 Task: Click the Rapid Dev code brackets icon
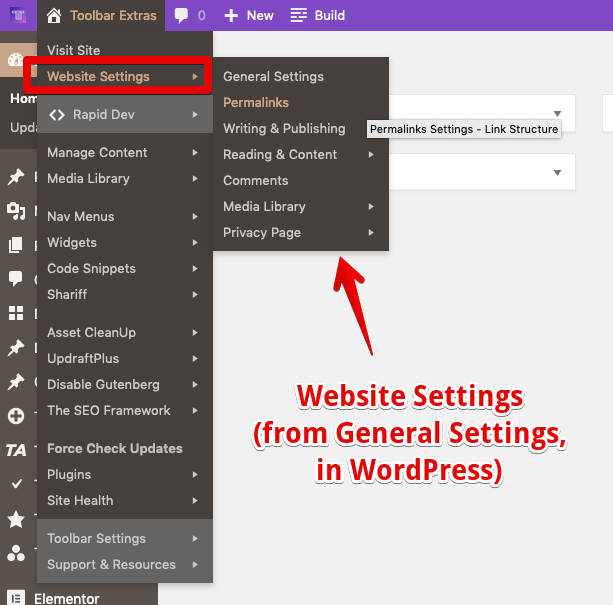[57, 115]
